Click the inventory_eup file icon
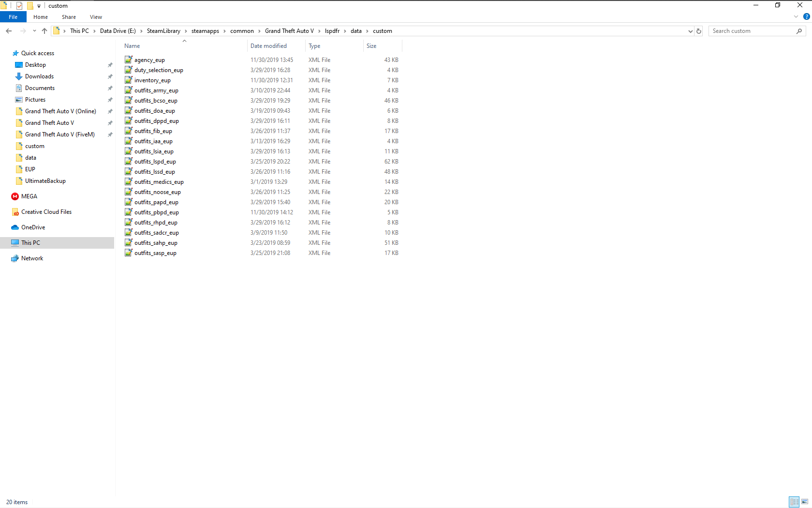The image size is (812, 508). pos(128,80)
